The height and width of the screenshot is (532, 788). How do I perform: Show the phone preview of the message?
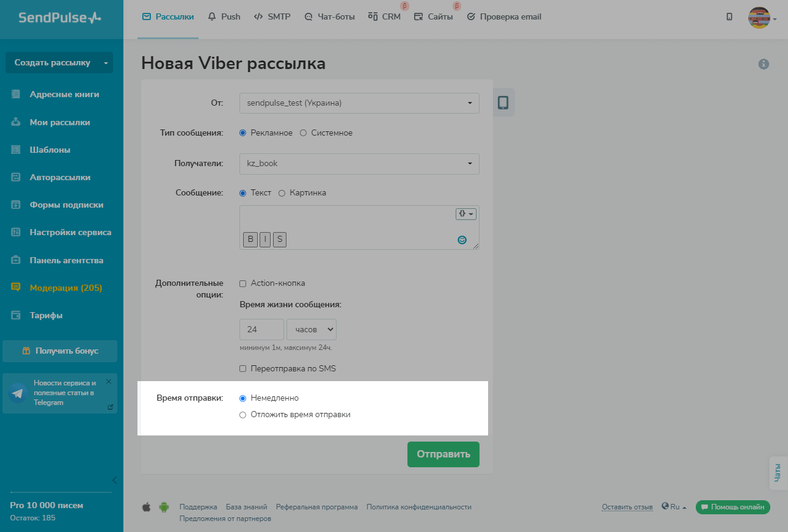tap(503, 103)
